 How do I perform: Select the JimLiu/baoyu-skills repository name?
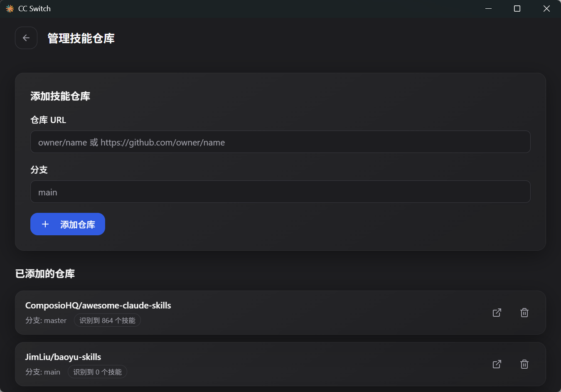tap(63, 357)
